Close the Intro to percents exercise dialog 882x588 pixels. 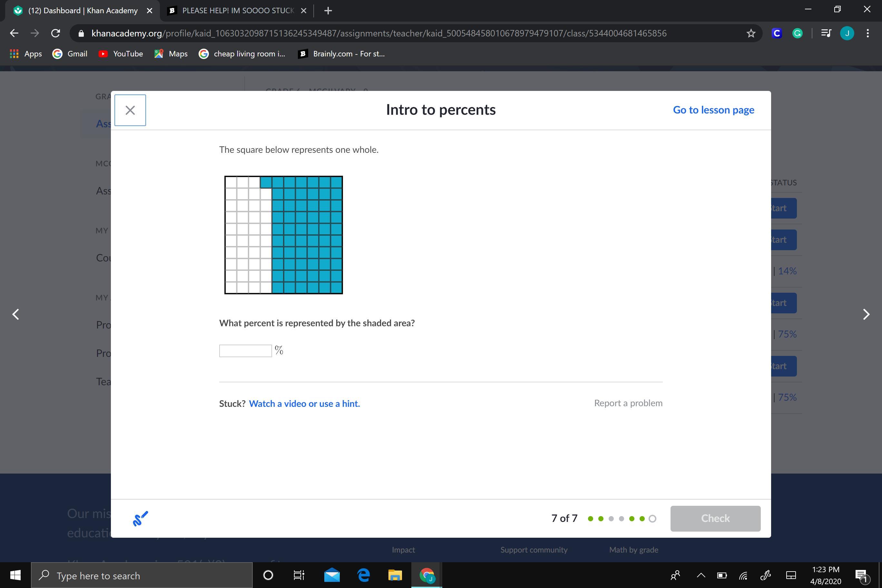130,110
